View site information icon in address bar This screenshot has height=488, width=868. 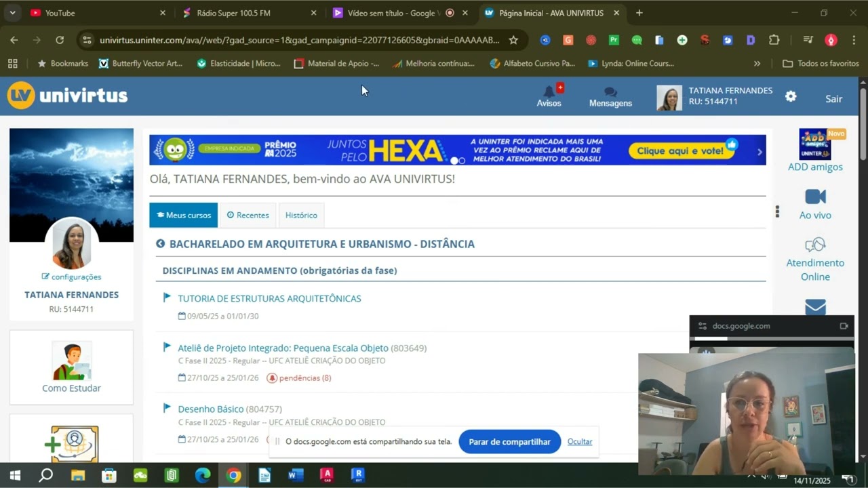coord(87,40)
